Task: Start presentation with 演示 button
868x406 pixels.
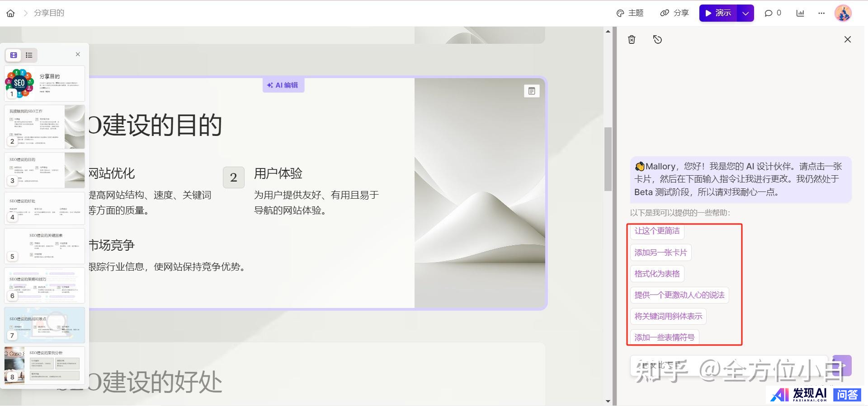Action: pyautogui.click(x=718, y=13)
